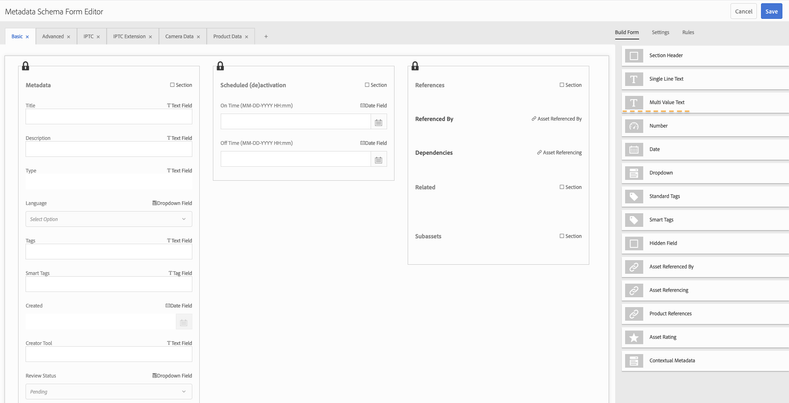Close the IPTC Extension tab
The image size is (789, 403).
click(x=150, y=37)
